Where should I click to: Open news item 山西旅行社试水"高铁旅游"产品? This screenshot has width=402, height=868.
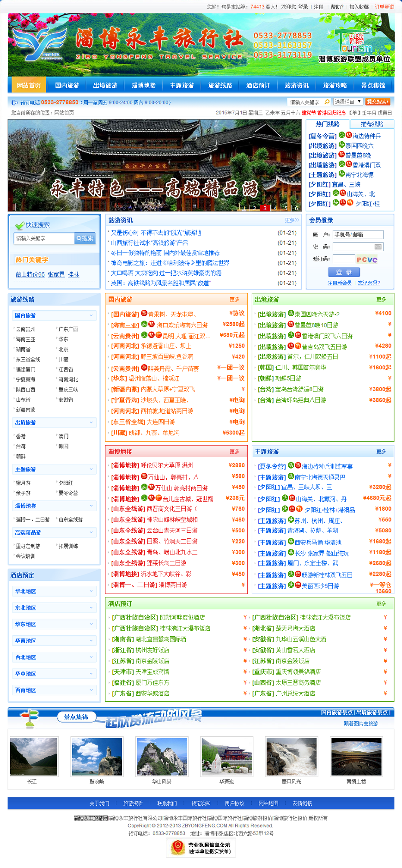[x=150, y=243]
